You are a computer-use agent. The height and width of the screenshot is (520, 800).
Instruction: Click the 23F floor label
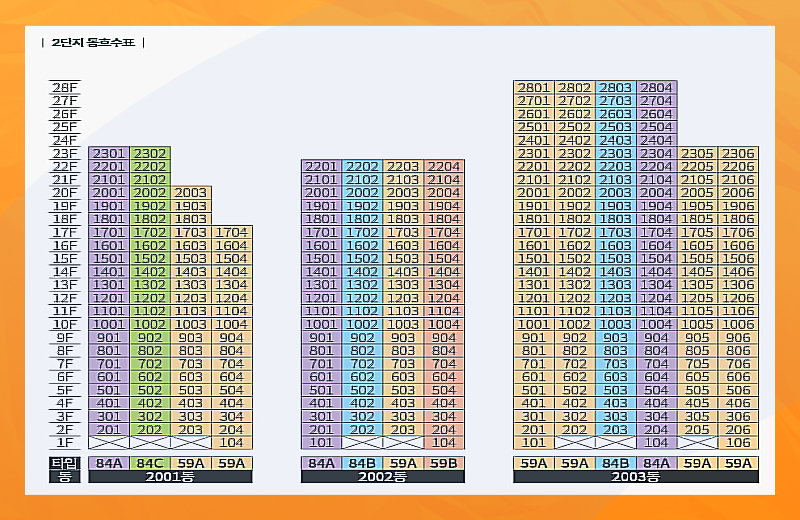coord(65,153)
